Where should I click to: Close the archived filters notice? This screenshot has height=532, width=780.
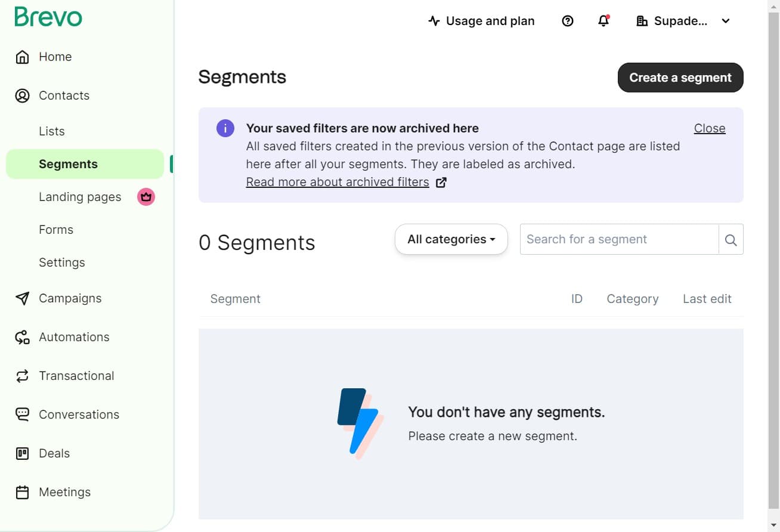click(x=709, y=128)
